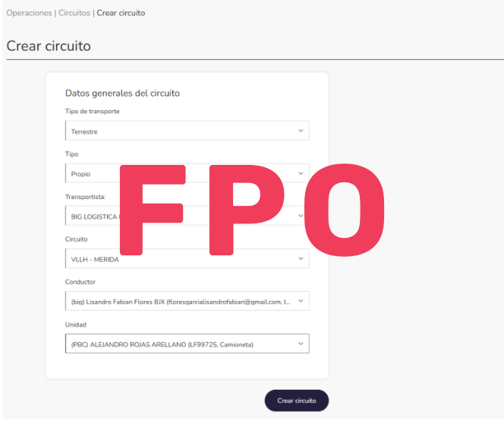Navigate to Circuitos in the breadcrumb
The image size is (504, 421).
[74, 13]
